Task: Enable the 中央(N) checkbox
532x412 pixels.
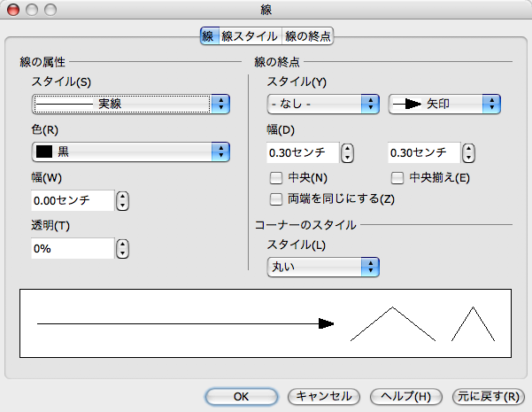Action: pos(276,178)
